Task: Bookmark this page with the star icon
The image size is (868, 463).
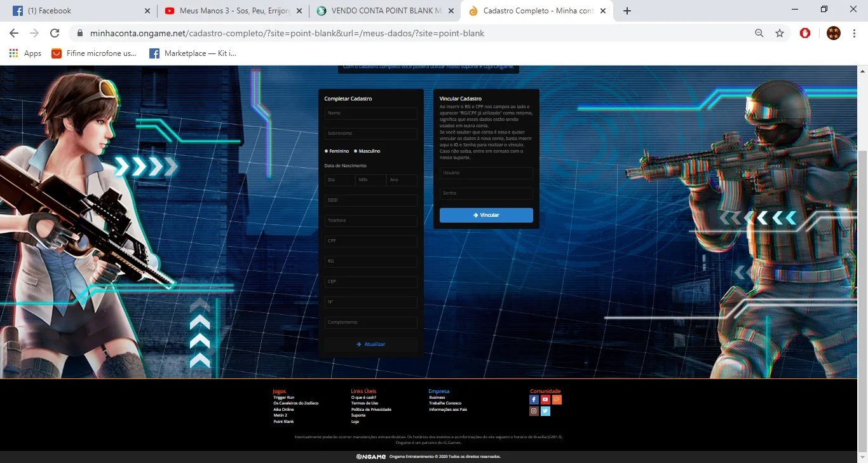Action: (780, 33)
